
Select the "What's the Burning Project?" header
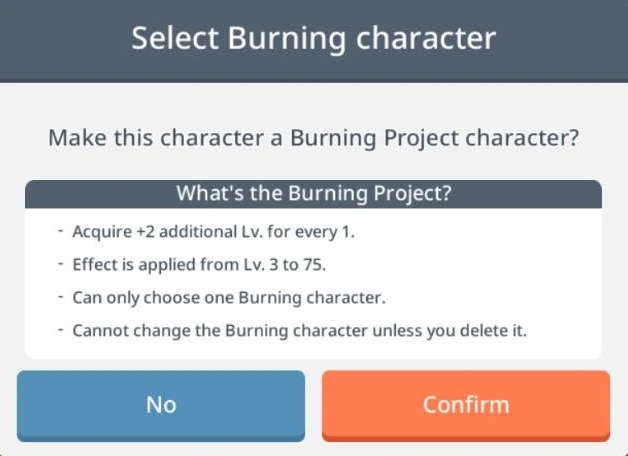pyautogui.click(x=313, y=194)
